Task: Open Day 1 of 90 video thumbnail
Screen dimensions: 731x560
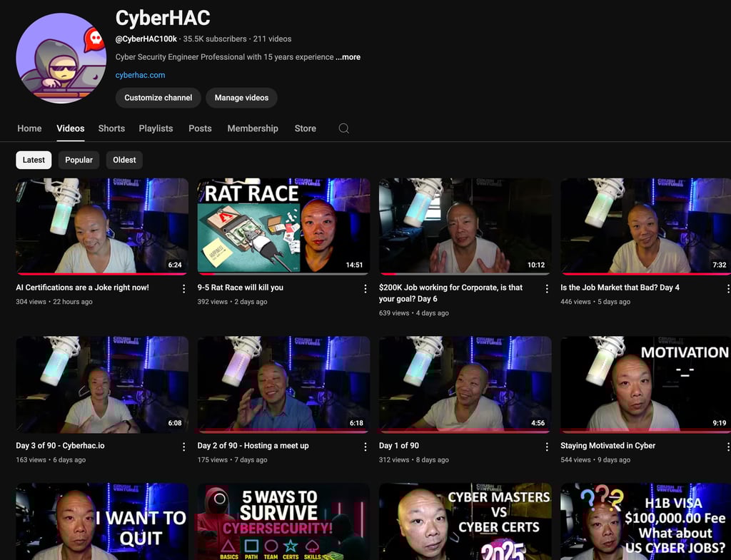Action: coord(465,385)
